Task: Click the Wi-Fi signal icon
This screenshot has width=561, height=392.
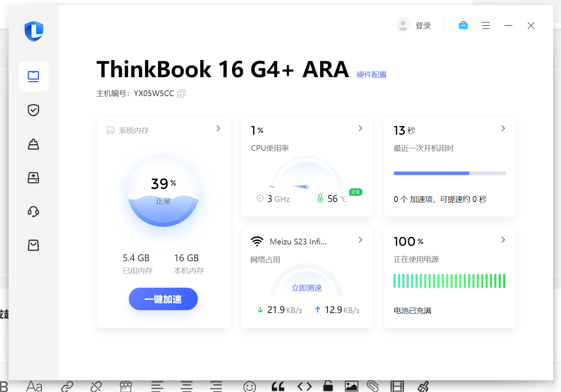Action: coord(257,242)
